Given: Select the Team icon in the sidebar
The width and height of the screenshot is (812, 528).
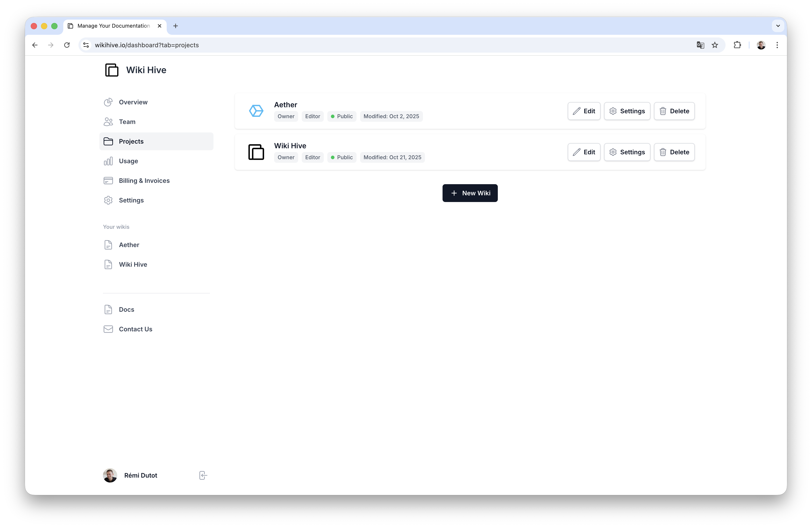Looking at the screenshot, I should 108,122.
